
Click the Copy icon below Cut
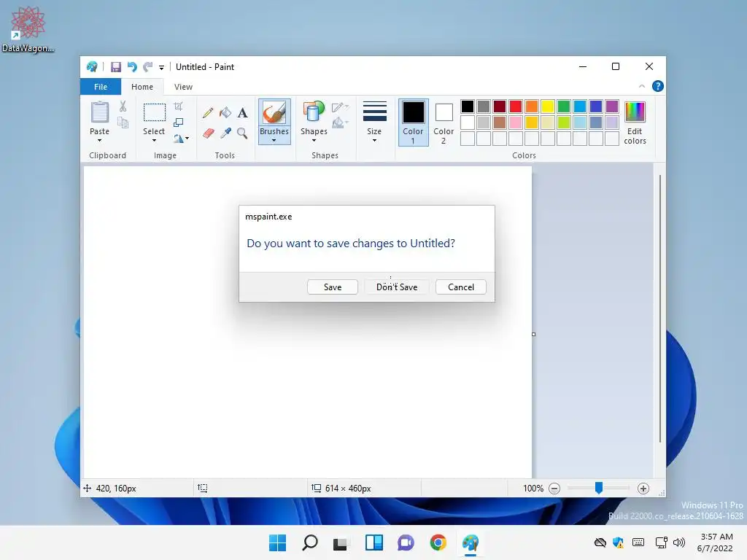[123, 122]
